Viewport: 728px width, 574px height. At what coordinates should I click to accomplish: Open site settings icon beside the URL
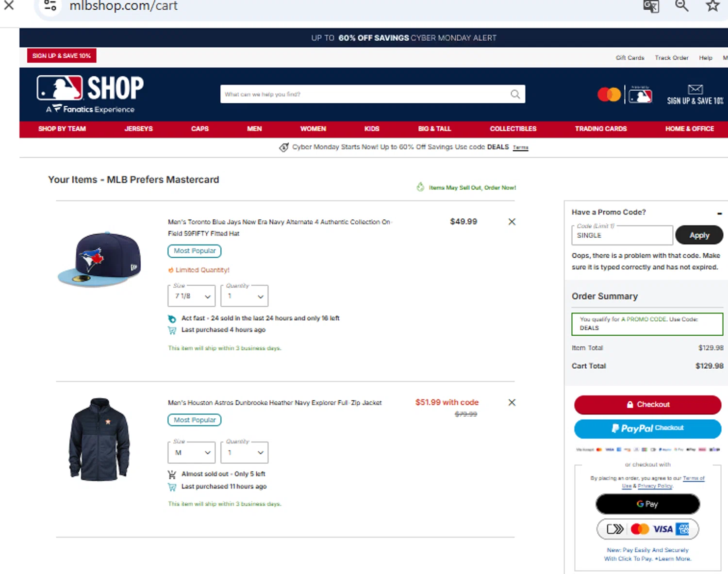pyautogui.click(x=50, y=6)
